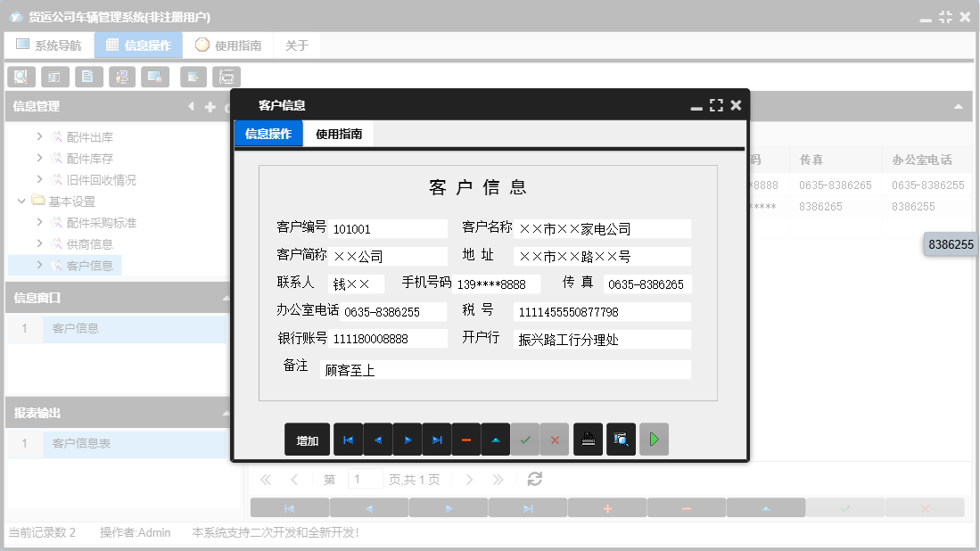Cancel edits with the red X button

[x=554, y=439]
